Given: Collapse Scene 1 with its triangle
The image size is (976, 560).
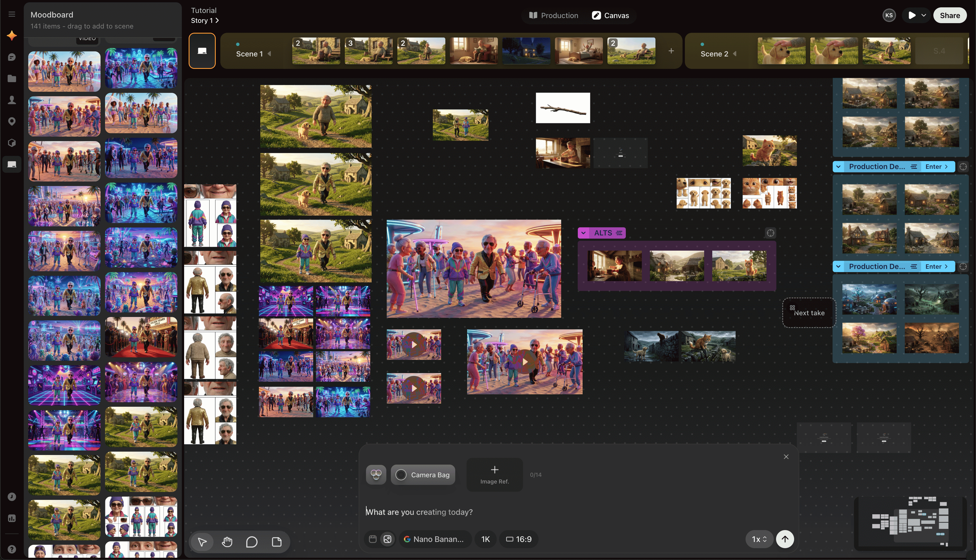Looking at the screenshot, I should (x=269, y=54).
